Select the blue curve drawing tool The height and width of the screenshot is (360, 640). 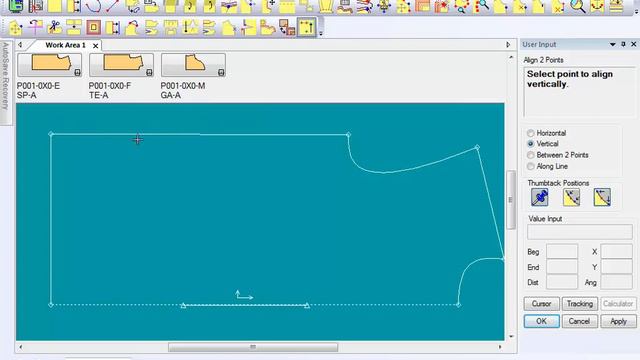coord(93,6)
